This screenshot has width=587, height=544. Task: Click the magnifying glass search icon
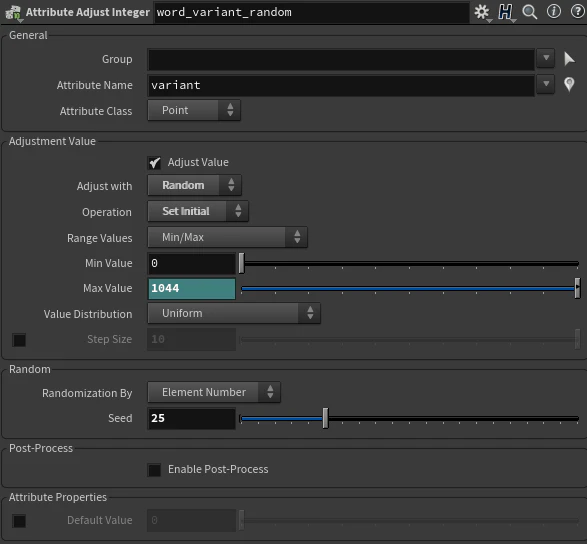[x=529, y=12]
